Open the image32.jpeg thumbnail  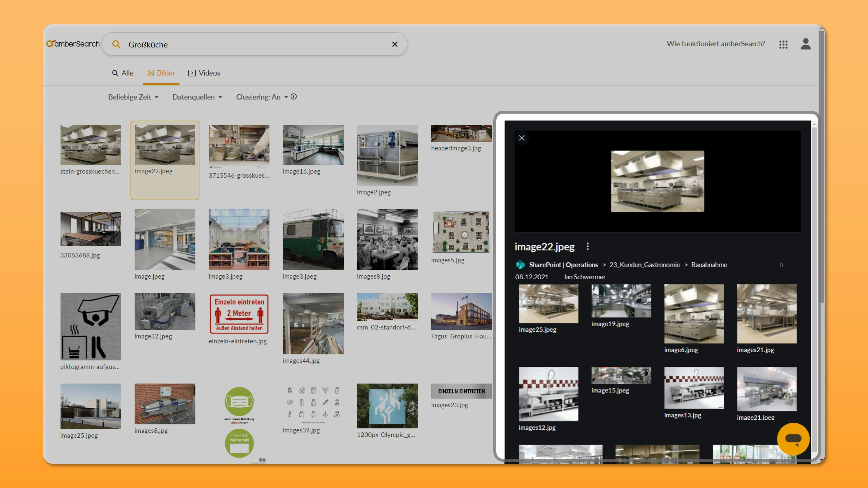(165, 312)
